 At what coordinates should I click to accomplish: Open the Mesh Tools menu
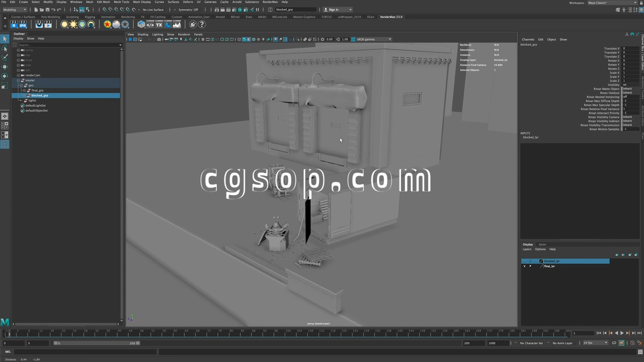tap(121, 2)
